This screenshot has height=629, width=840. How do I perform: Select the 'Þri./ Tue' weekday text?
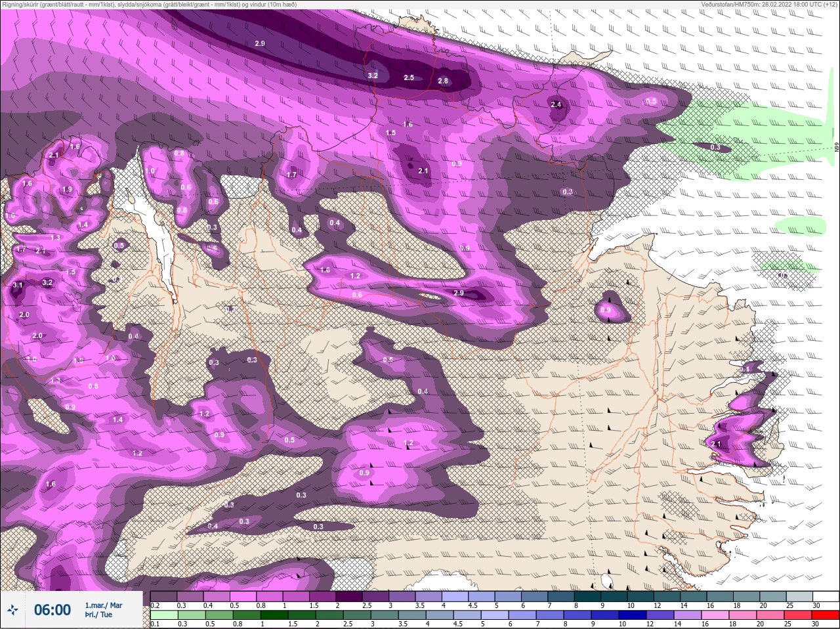tap(98, 615)
